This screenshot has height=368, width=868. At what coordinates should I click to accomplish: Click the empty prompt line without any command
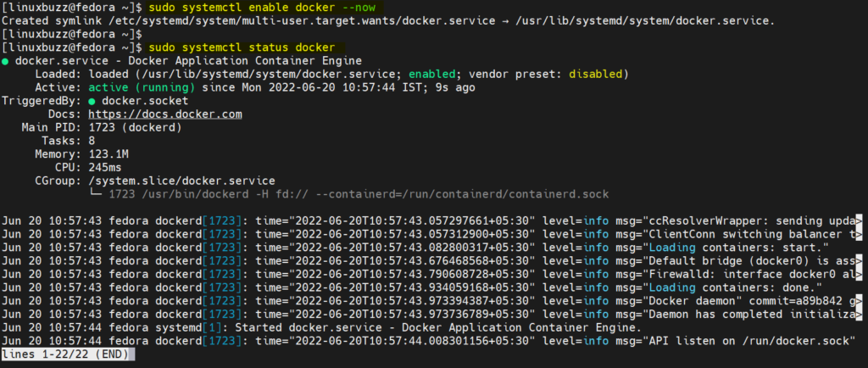[x=72, y=34]
